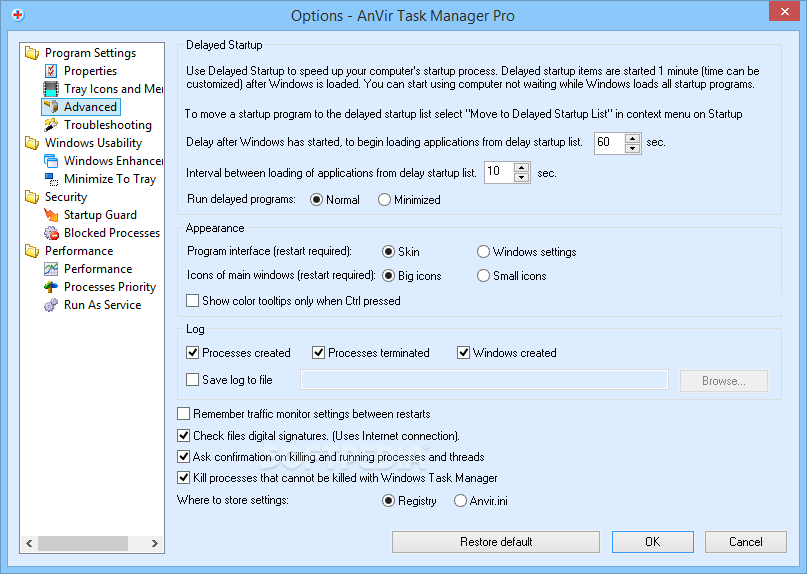
Task: Click the AnVir red cross title icon
Action: (18, 15)
